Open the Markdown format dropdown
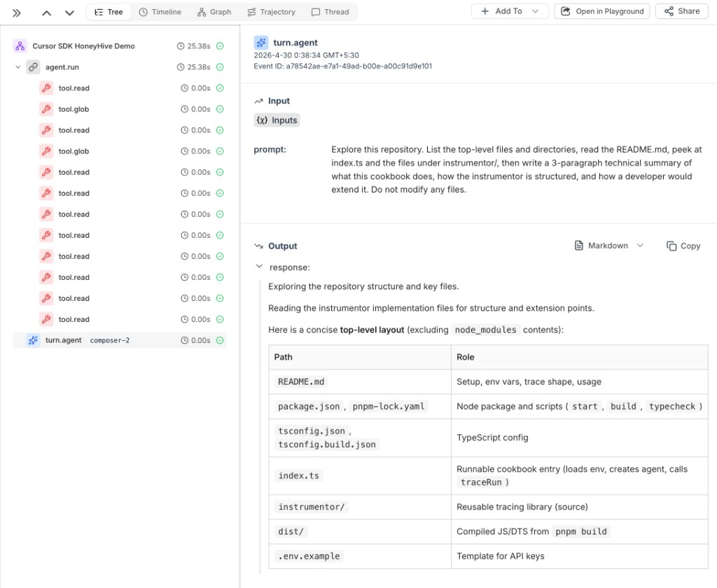717x588 pixels. [609, 246]
